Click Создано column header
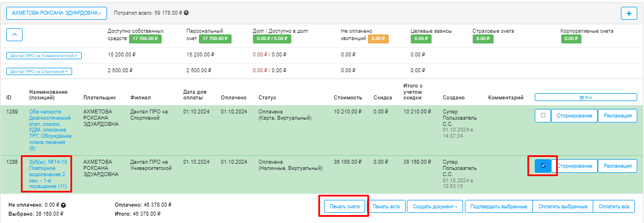 [454, 98]
